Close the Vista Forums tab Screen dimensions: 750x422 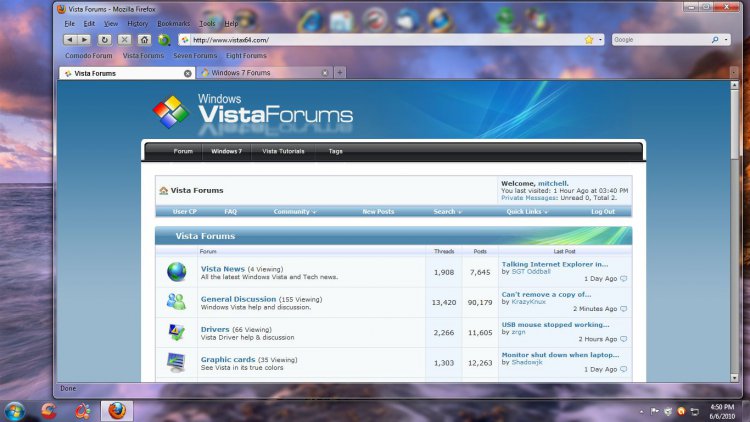pos(188,73)
